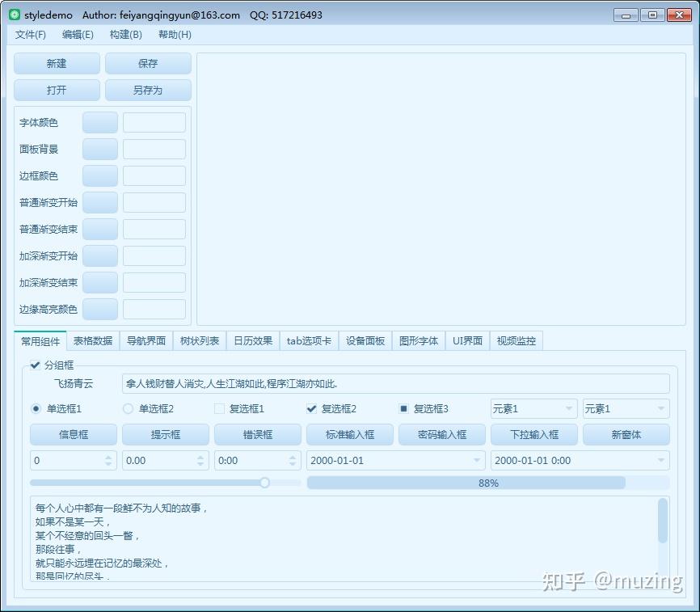Click the 错误框 button
The width and height of the screenshot is (700, 612).
(257, 434)
